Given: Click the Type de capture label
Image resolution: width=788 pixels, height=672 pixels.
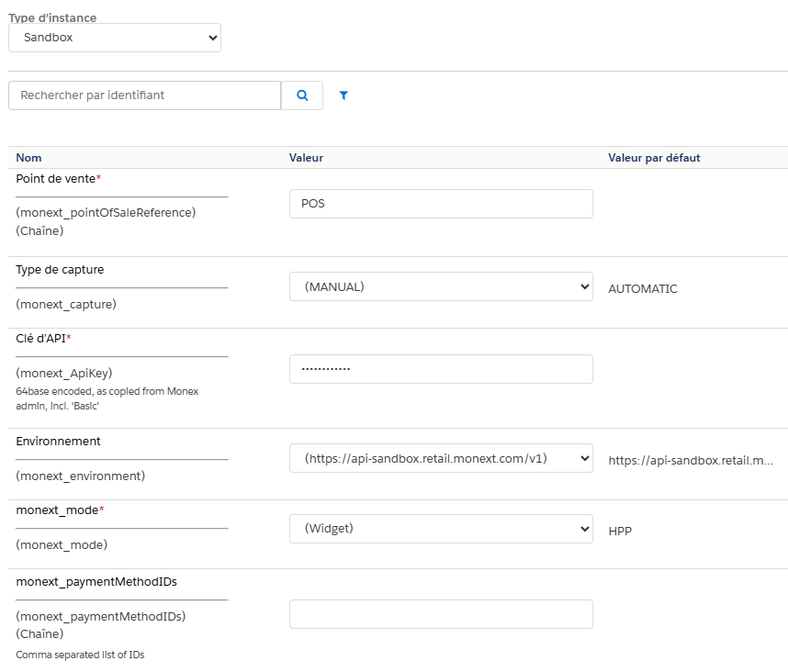Looking at the screenshot, I should (x=60, y=270).
